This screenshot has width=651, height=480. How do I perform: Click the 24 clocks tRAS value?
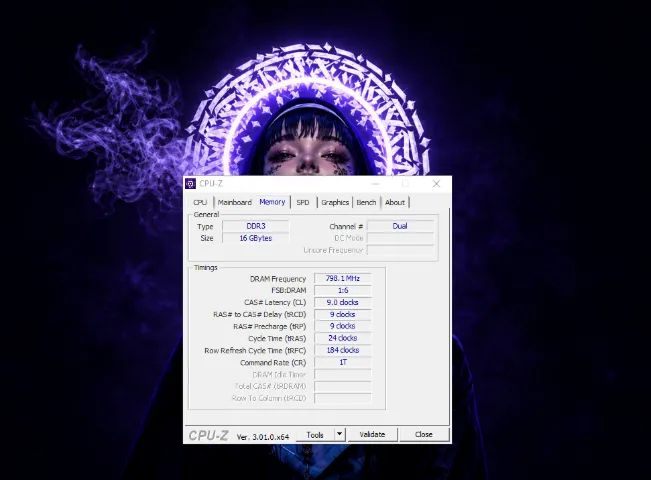coord(343,338)
